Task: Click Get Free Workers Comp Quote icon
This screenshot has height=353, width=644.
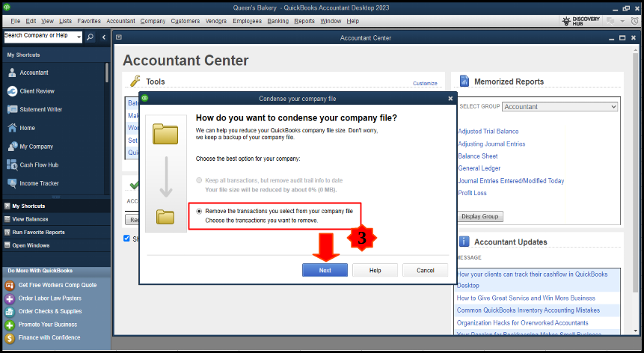Action: 10,285
